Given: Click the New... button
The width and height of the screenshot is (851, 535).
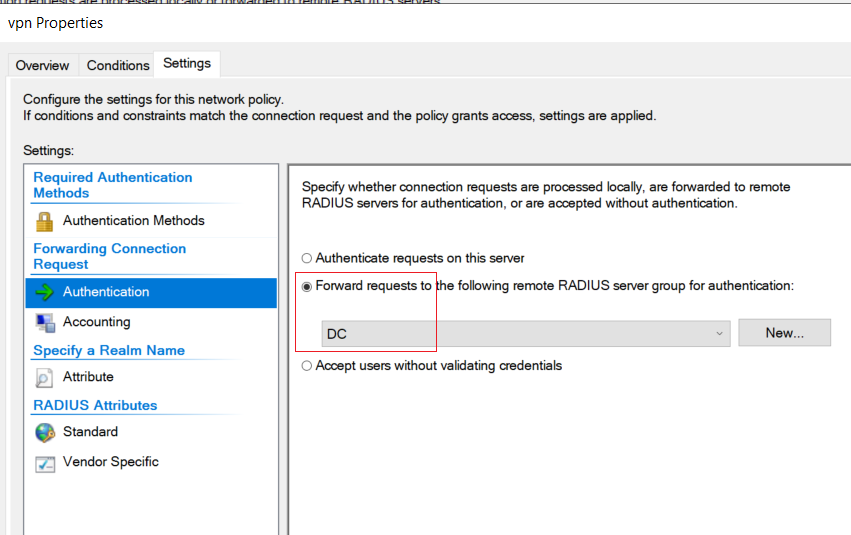Looking at the screenshot, I should [x=784, y=333].
